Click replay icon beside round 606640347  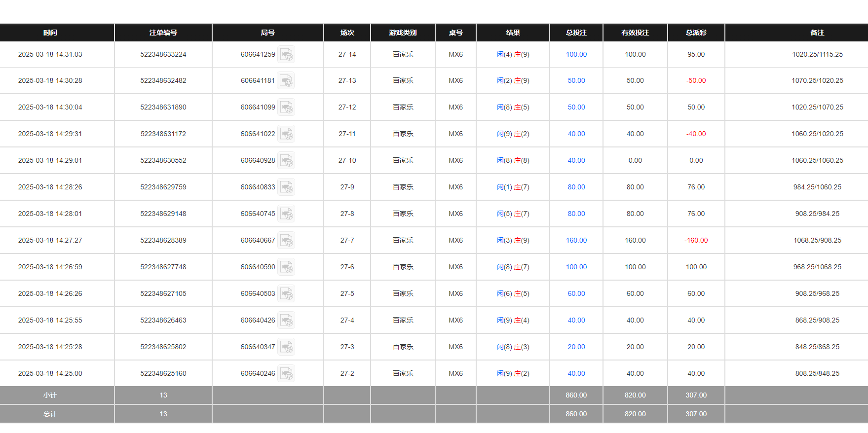pyautogui.click(x=286, y=347)
